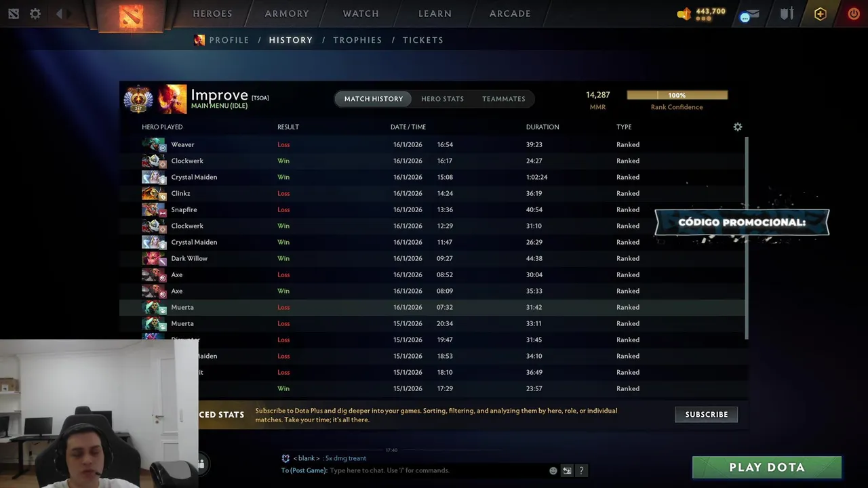The height and width of the screenshot is (488, 868).
Task: Click the match history vertical scrollbar
Action: [x=747, y=237]
